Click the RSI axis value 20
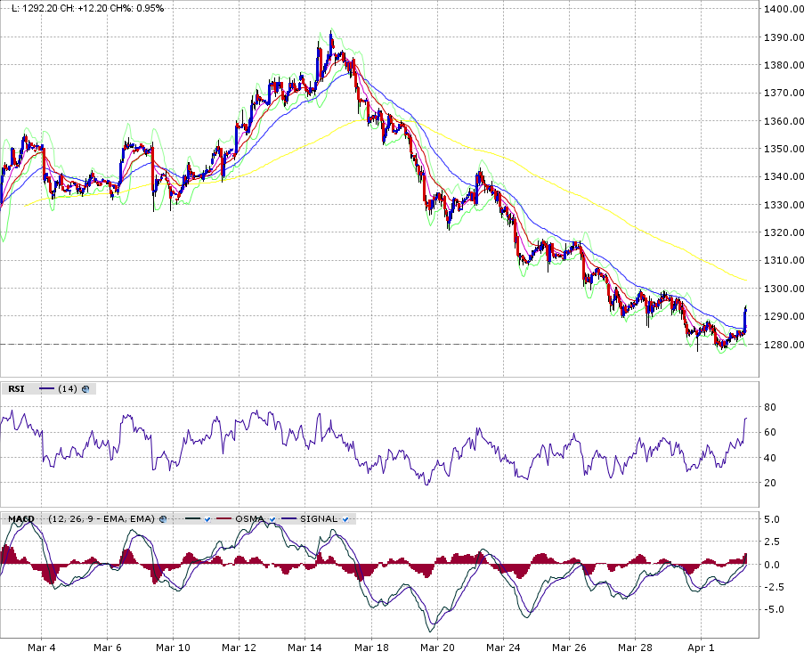 point(770,483)
